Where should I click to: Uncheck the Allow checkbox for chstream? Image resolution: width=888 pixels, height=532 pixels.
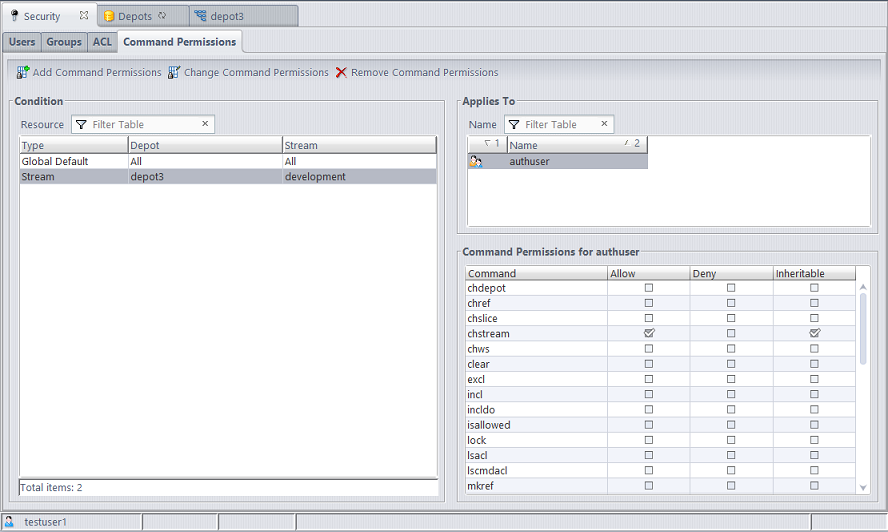[649, 333]
